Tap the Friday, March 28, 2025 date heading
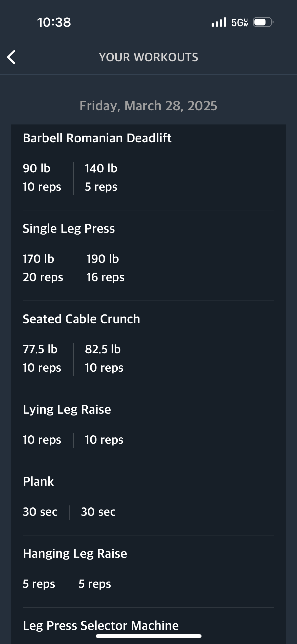Image resolution: width=297 pixels, height=644 pixels. pos(148,106)
